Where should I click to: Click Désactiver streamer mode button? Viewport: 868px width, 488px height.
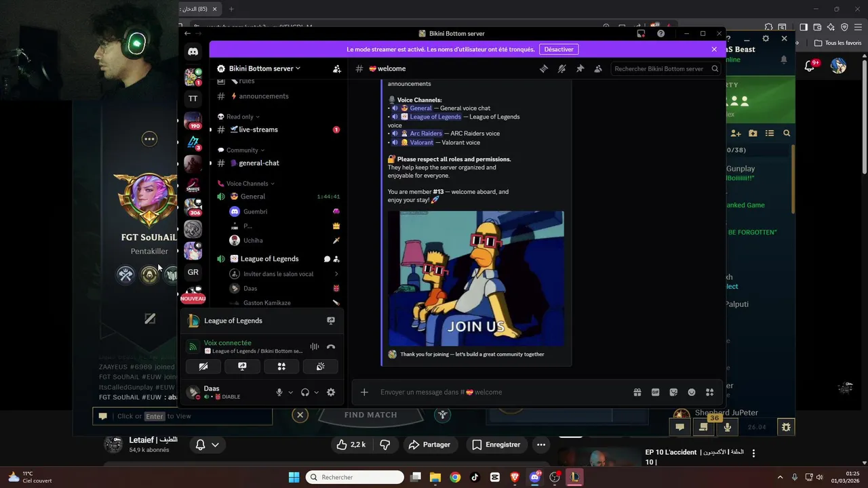coord(559,49)
